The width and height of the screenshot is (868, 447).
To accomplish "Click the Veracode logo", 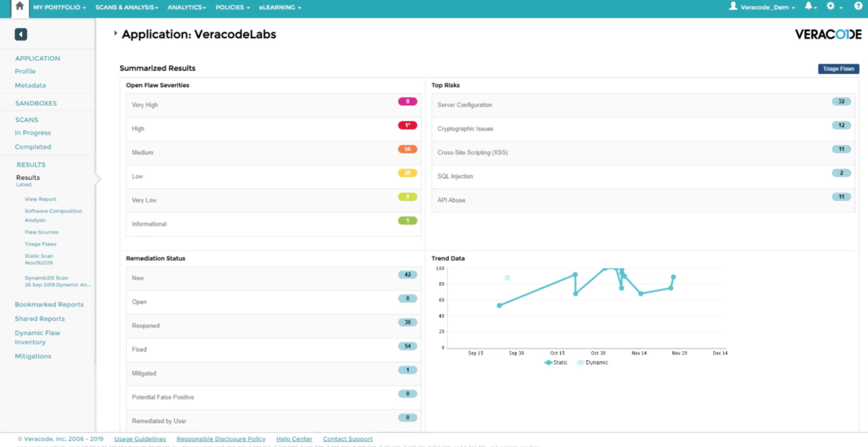I will pyautogui.click(x=828, y=33).
